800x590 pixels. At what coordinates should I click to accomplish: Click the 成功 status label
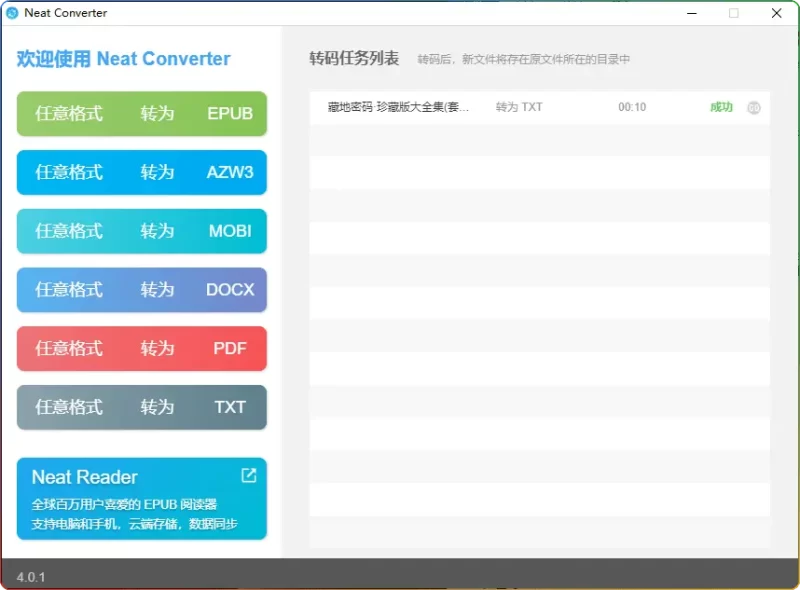722,107
